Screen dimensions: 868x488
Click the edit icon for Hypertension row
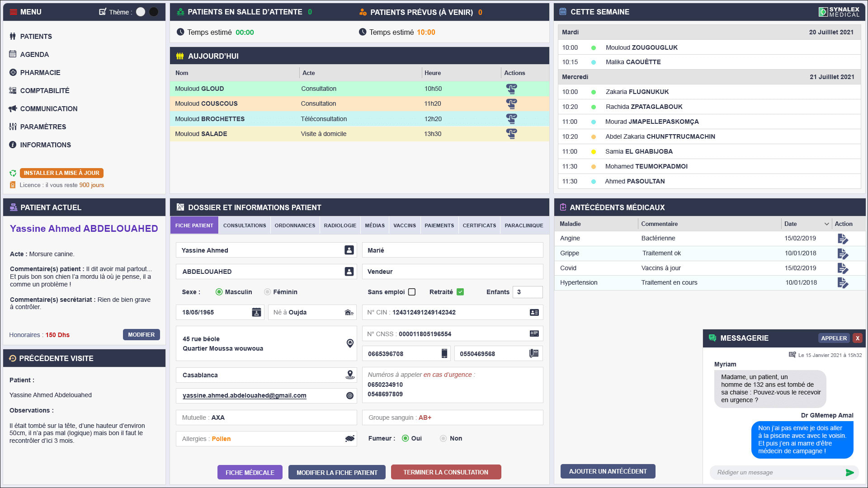pyautogui.click(x=843, y=283)
